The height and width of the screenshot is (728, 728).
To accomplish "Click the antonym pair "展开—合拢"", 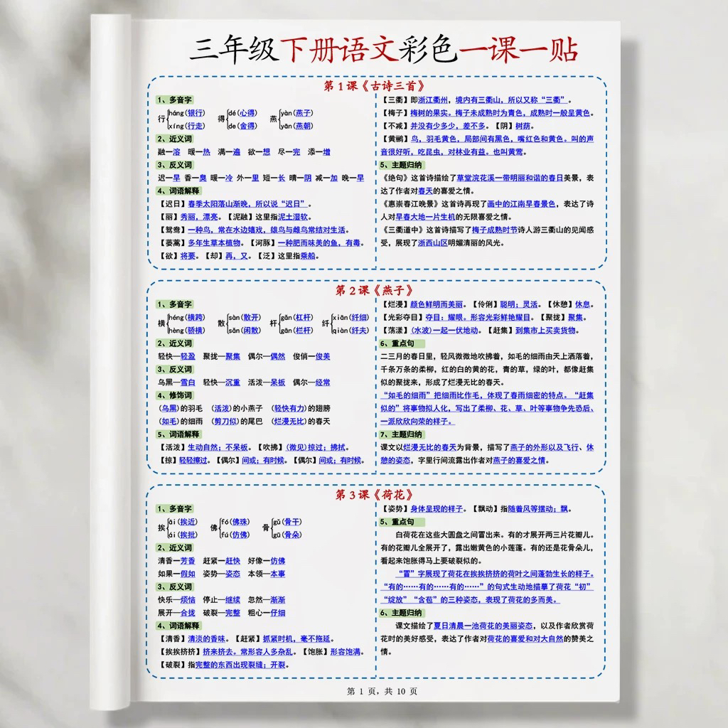I will [x=176, y=612].
